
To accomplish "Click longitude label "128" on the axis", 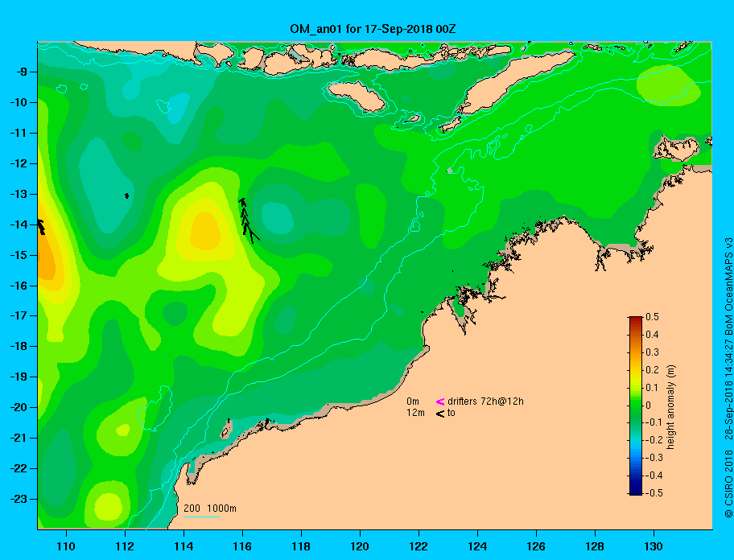I will [595, 546].
